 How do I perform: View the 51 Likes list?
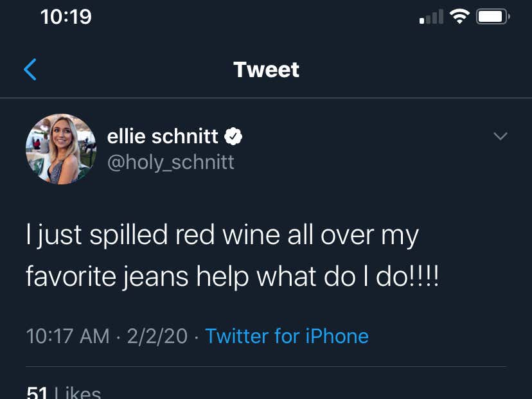[61, 391]
